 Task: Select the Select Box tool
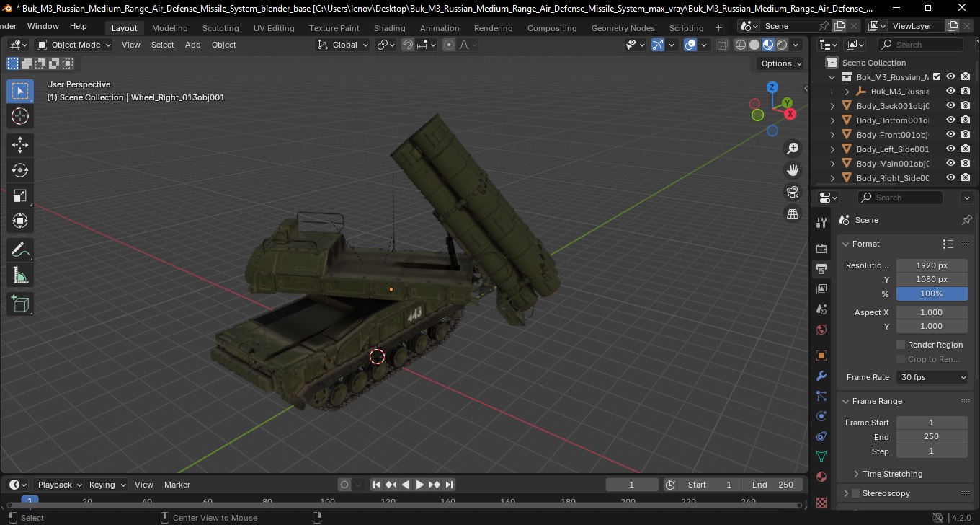tap(20, 91)
